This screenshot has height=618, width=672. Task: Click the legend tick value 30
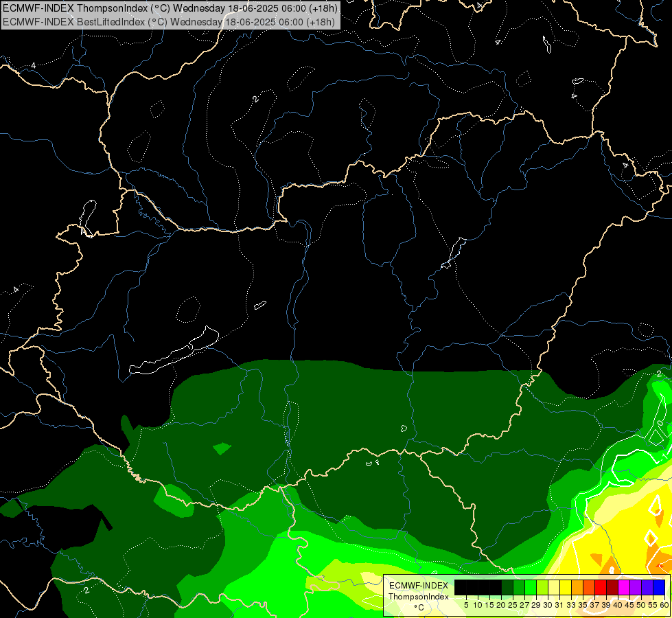[548, 605]
